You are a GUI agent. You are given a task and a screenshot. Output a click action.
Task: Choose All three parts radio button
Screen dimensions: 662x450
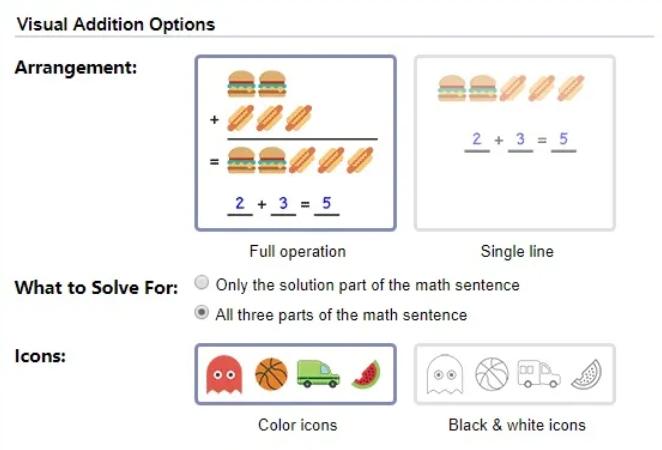coord(201,313)
